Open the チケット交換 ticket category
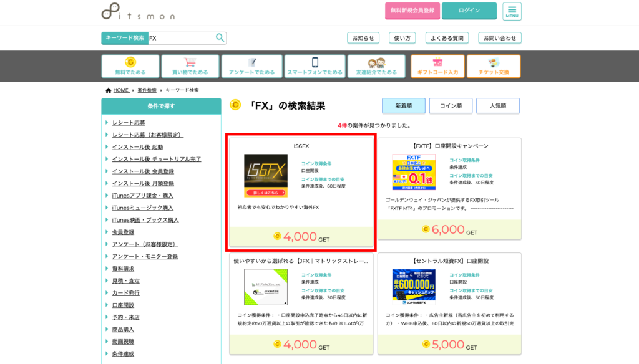 point(494,66)
